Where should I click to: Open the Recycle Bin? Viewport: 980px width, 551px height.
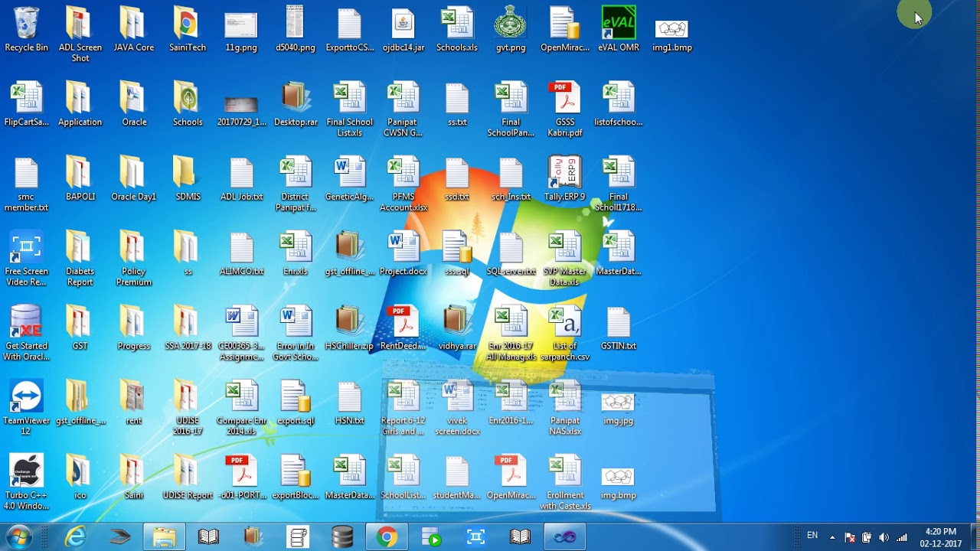coord(26,24)
